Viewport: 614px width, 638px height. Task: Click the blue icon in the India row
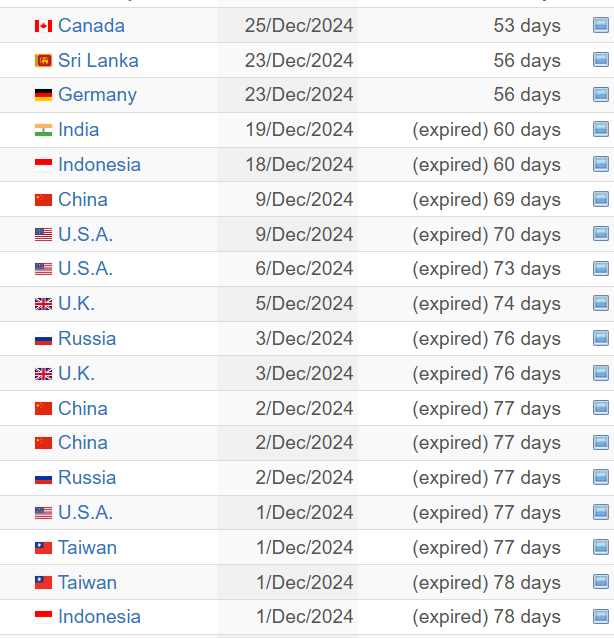tap(601, 129)
